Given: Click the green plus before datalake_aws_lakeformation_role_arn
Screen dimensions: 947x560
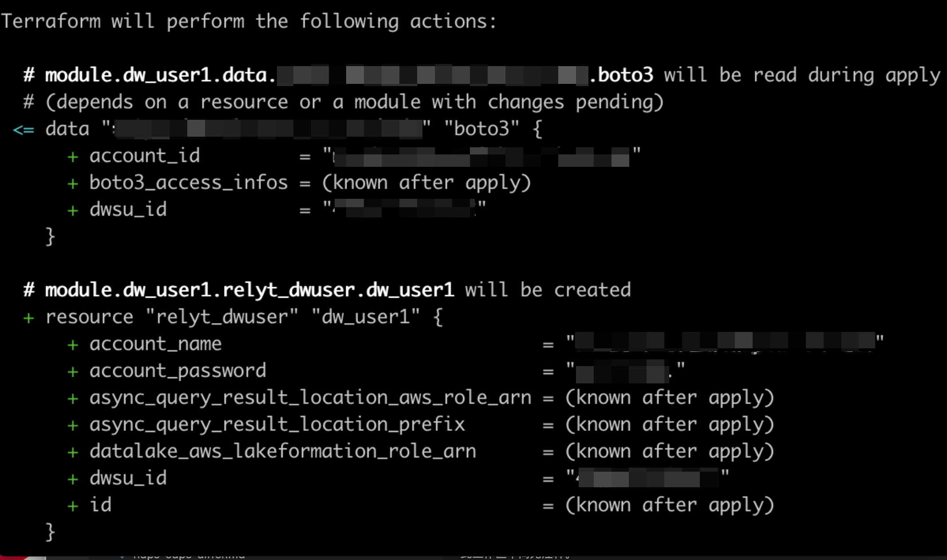Looking at the screenshot, I should 73,453.
